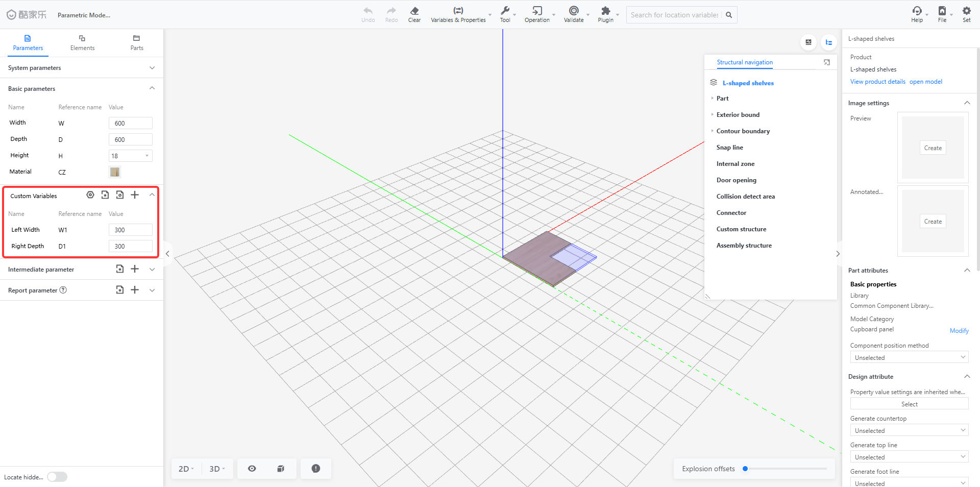Viewport: 980px width, 487px height.
Task: Open Variables & Properties tool
Action: click(458, 14)
